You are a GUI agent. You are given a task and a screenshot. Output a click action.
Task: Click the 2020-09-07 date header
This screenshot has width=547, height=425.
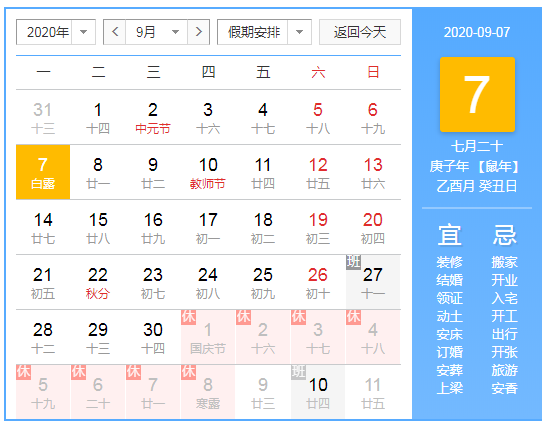(x=477, y=32)
